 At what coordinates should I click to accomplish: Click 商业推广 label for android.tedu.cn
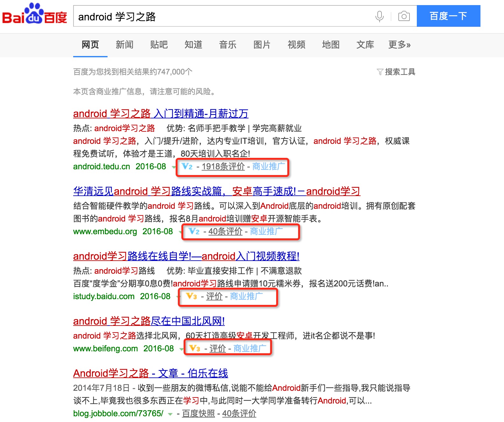pyautogui.click(x=269, y=166)
